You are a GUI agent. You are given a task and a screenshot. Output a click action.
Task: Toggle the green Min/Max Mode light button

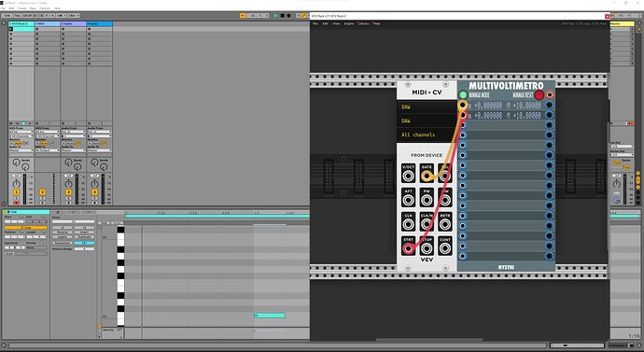click(x=463, y=95)
